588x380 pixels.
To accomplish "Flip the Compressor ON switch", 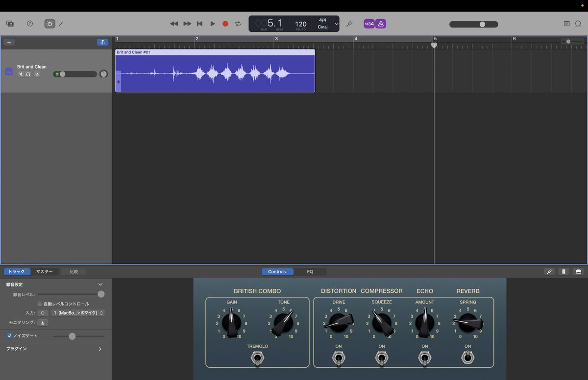I will [382, 358].
